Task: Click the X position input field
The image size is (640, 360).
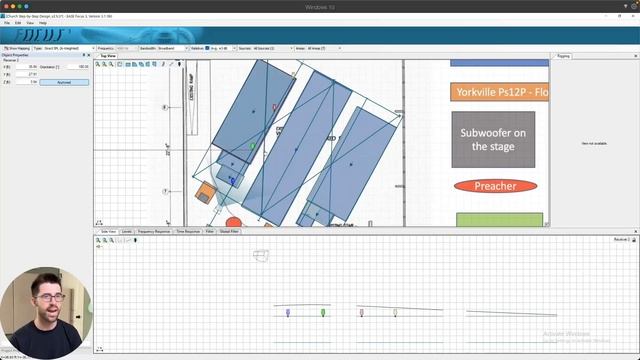Action: point(27,67)
